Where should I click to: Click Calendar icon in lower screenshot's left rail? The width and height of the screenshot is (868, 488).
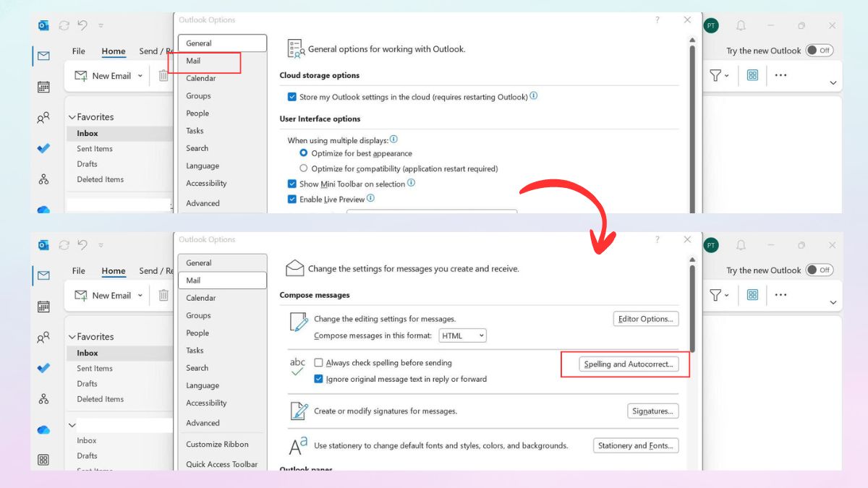click(x=43, y=307)
